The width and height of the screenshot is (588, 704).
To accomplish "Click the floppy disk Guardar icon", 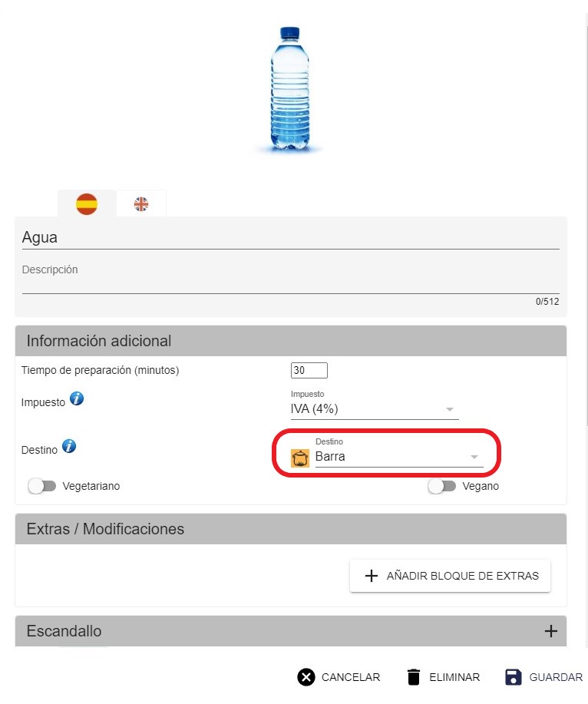I will click(513, 677).
